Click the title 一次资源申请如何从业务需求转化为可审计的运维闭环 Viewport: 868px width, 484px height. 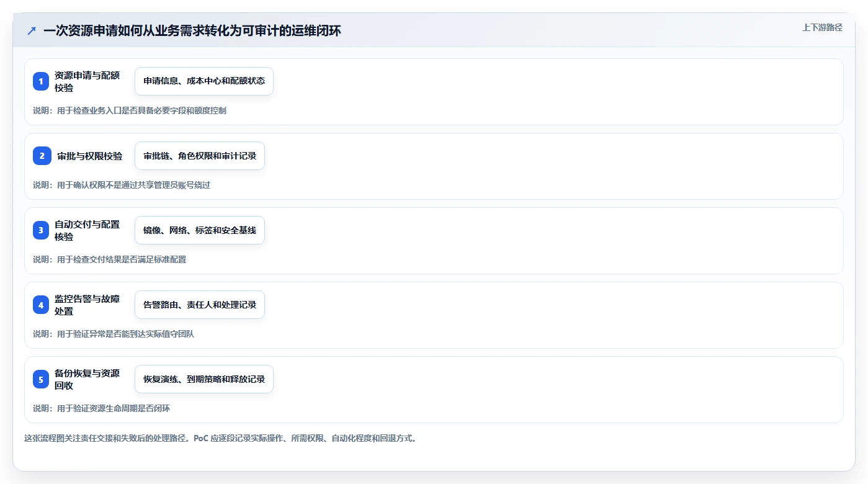(x=192, y=31)
